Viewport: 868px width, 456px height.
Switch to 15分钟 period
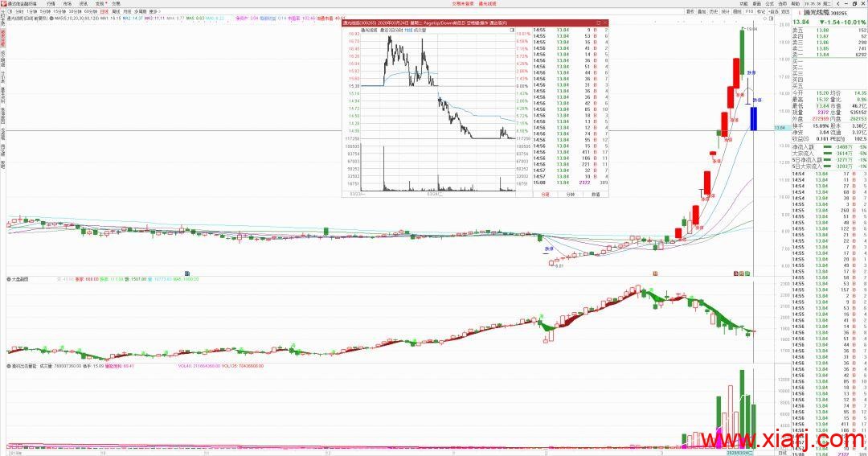tap(59, 11)
